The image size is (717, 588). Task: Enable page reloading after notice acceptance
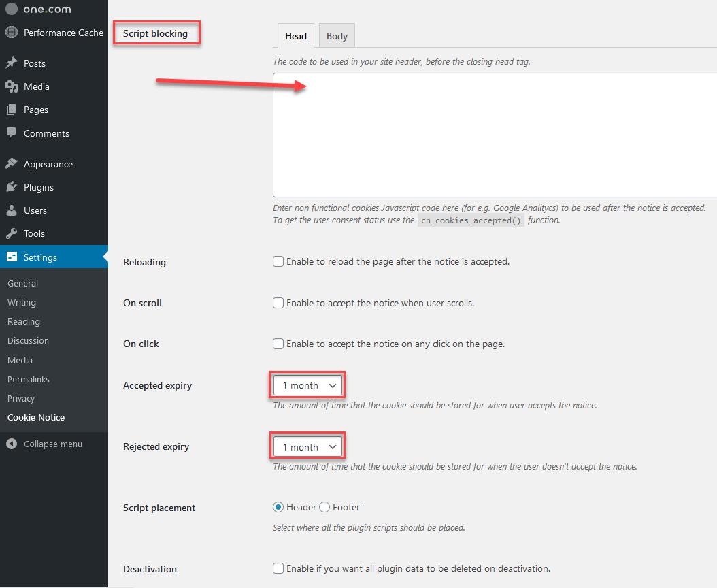click(278, 261)
